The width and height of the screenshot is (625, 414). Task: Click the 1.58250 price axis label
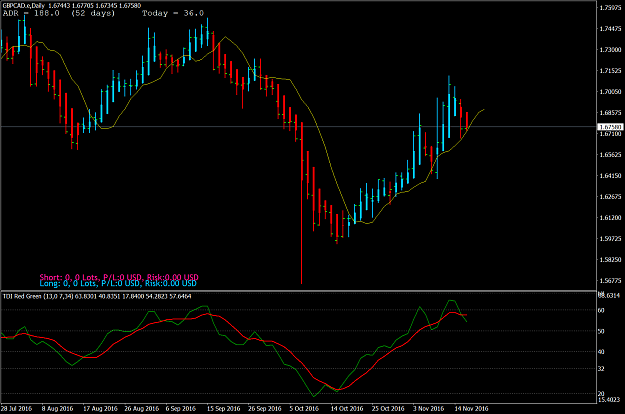[x=610, y=259]
